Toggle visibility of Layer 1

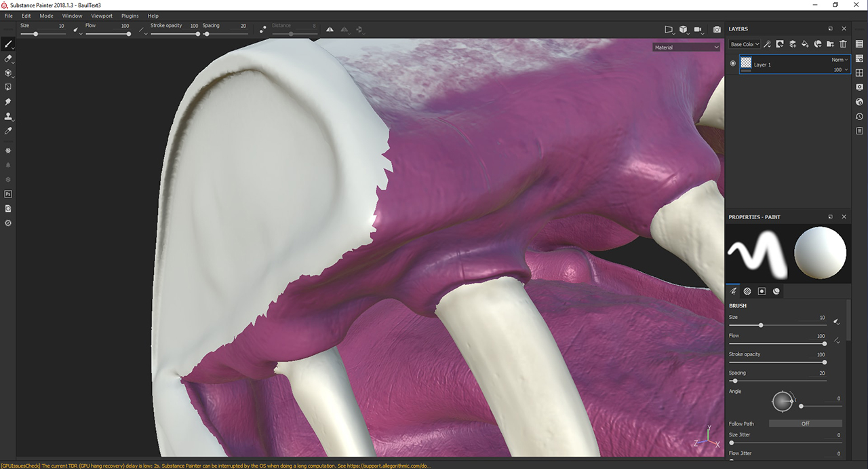pos(732,64)
